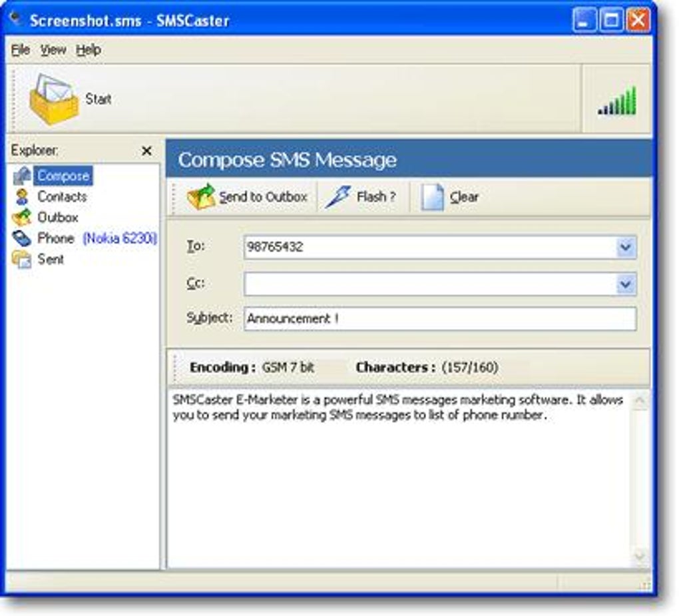Click the message scrollbar down arrow

point(640,556)
